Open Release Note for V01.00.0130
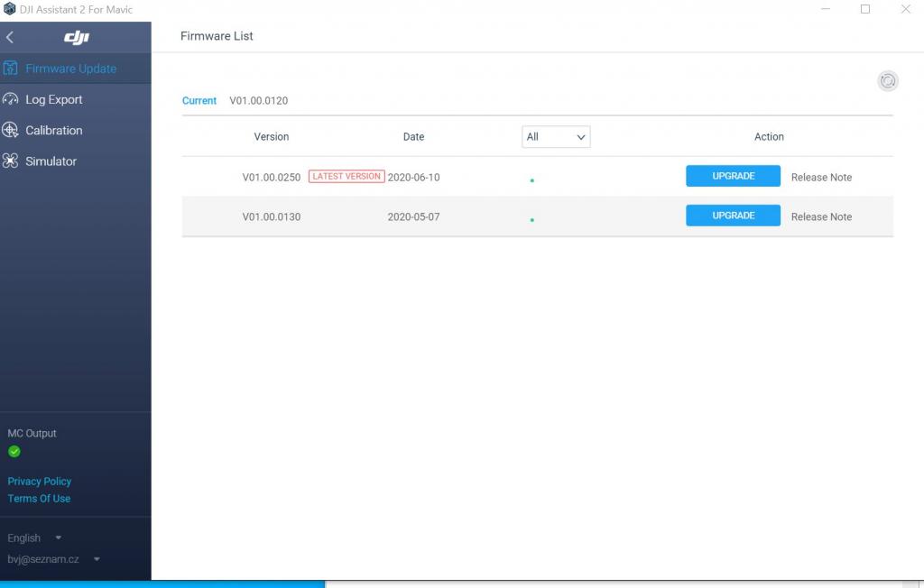Image resolution: width=924 pixels, height=588 pixels. [x=821, y=216]
